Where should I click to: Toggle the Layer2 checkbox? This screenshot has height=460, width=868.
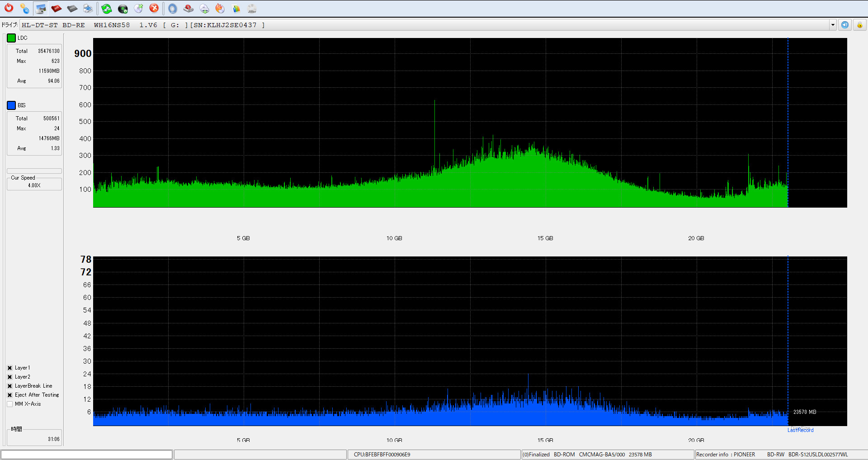click(10, 377)
